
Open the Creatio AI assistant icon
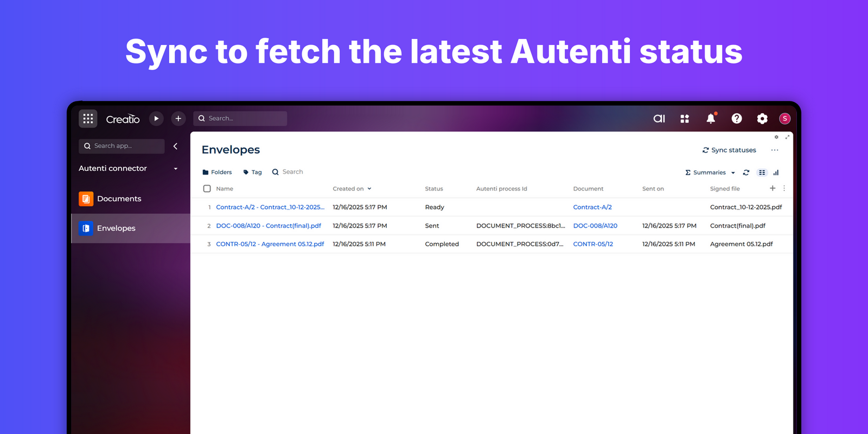coord(659,118)
